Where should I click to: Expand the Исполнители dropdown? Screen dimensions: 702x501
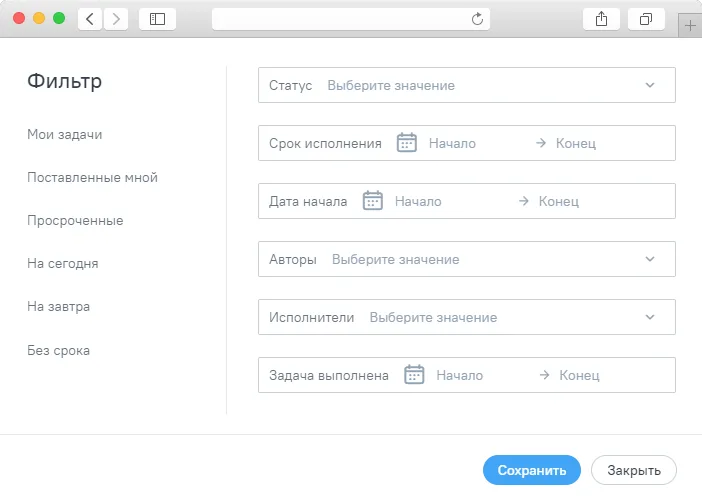pyautogui.click(x=467, y=317)
